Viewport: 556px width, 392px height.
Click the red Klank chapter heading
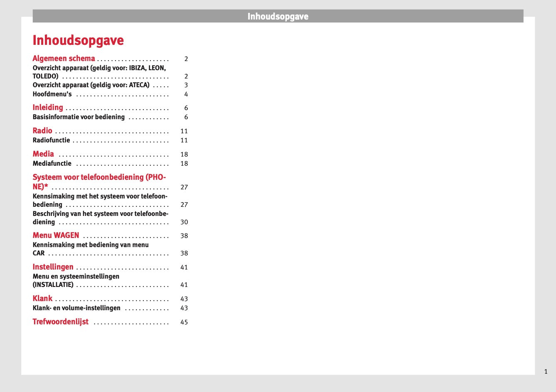pos(42,299)
